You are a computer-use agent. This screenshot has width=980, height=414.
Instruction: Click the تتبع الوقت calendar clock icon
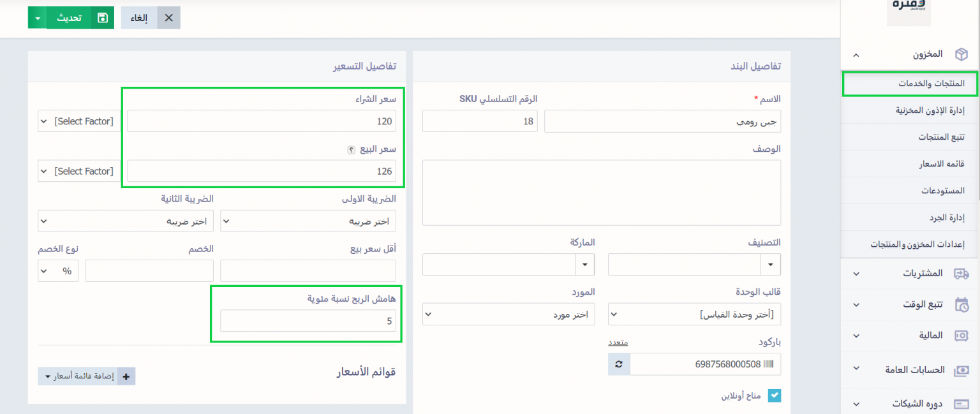(x=961, y=304)
